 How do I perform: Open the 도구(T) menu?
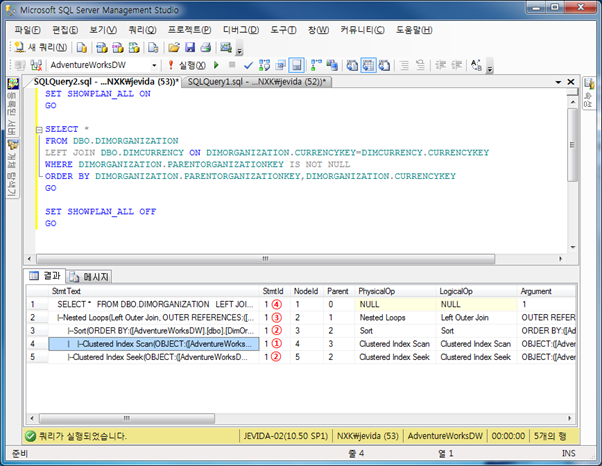click(x=283, y=30)
